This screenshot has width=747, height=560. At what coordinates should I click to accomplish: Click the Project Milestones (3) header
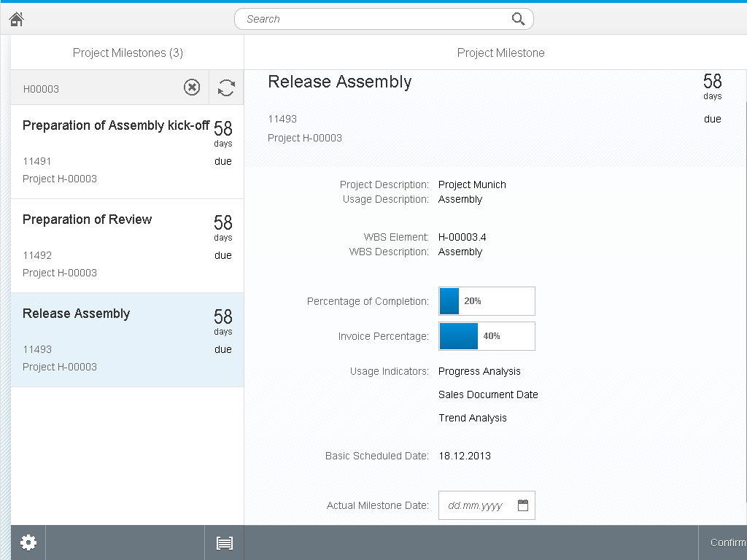tap(128, 52)
